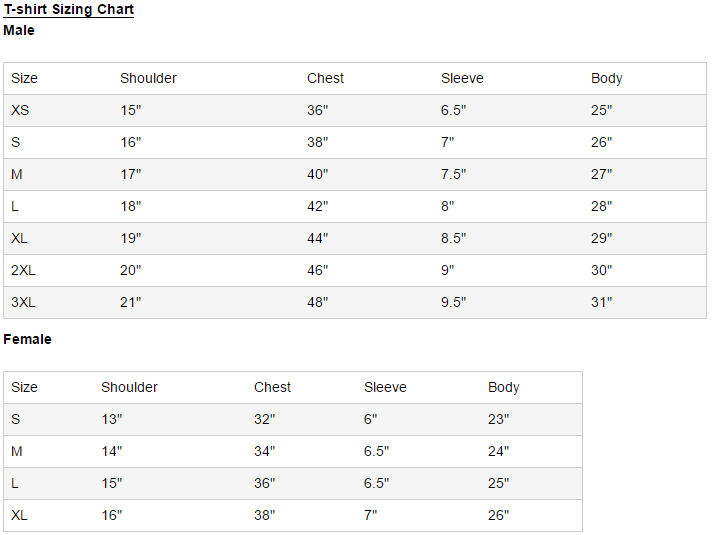Click the 23" body value for Female S
The height and width of the screenshot is (535, 712).
(498, 419)
